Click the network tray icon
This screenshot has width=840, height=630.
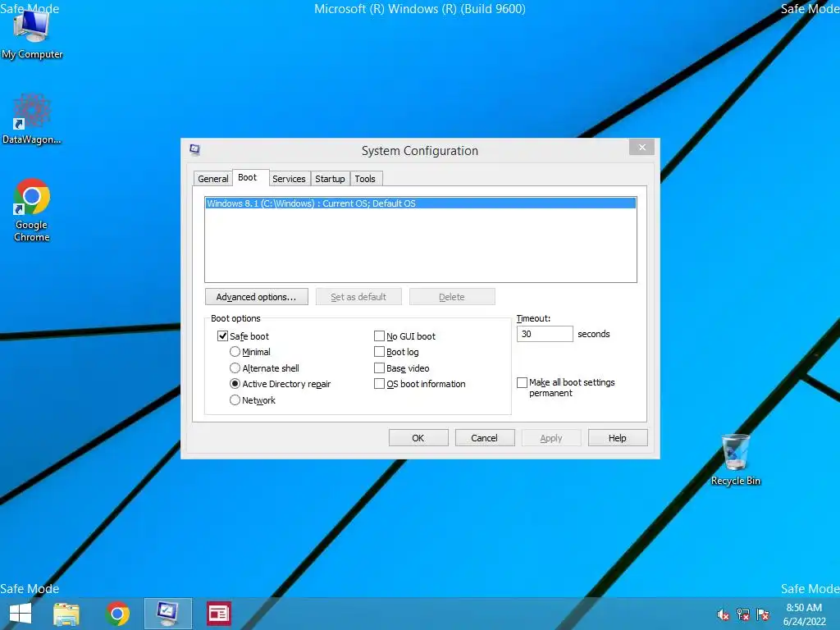click(743, 614)
